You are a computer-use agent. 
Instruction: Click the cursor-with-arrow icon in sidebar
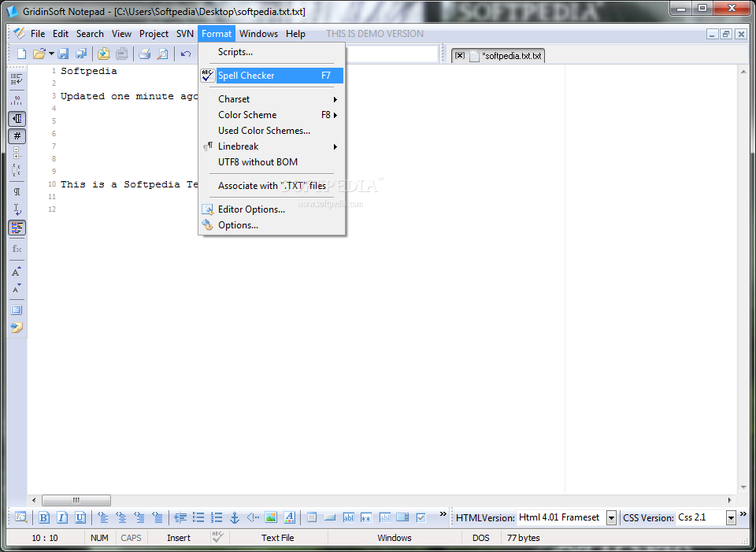(17, 209)
